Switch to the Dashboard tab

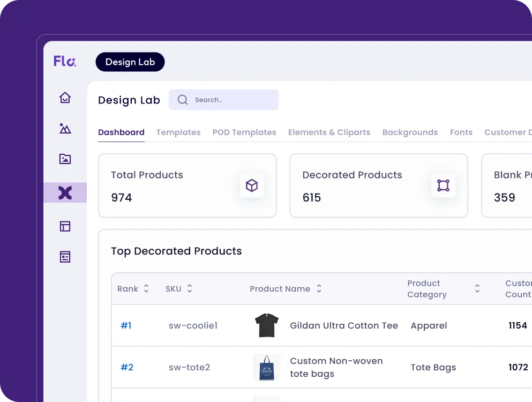[121, 132]
